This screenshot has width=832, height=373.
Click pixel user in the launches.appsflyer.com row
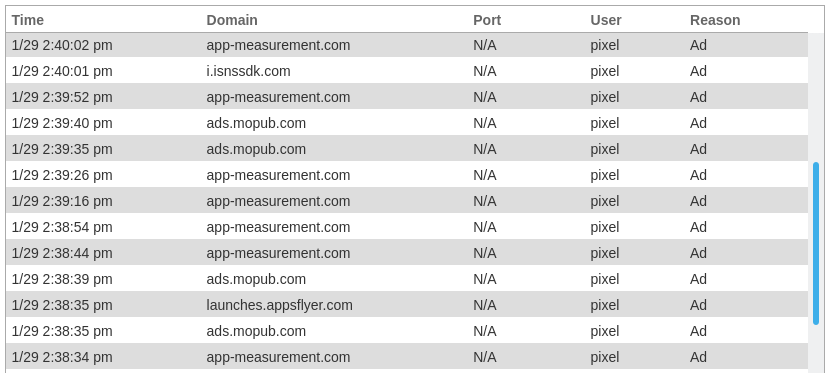[x=605, y=305]
